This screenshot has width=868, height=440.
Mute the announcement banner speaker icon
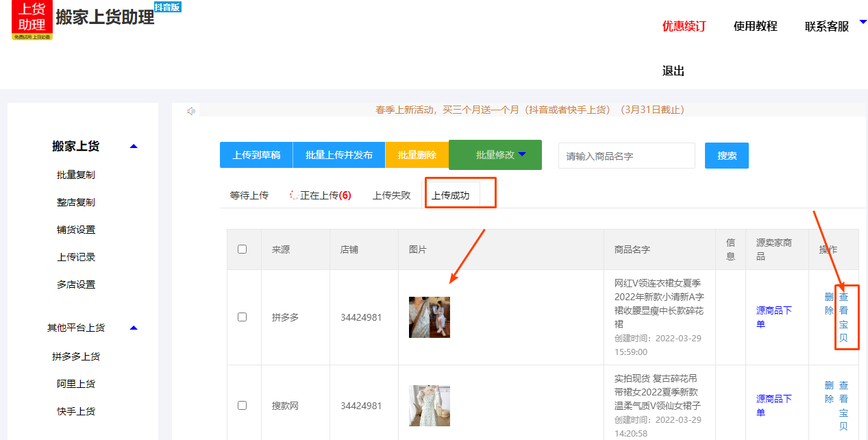[x=191, y=110]
